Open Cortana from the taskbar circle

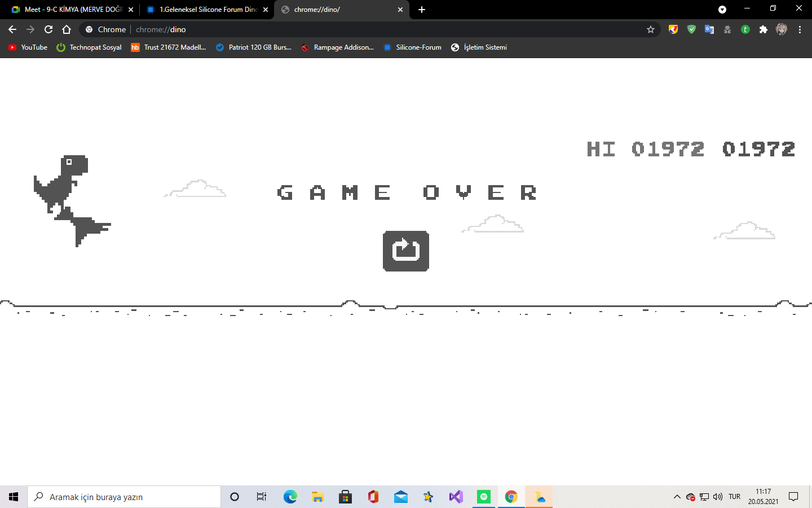235,497
